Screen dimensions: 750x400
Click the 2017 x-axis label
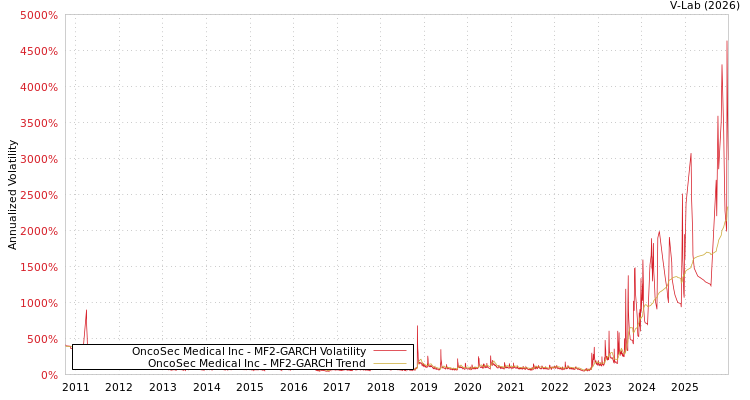coord(337,387)
